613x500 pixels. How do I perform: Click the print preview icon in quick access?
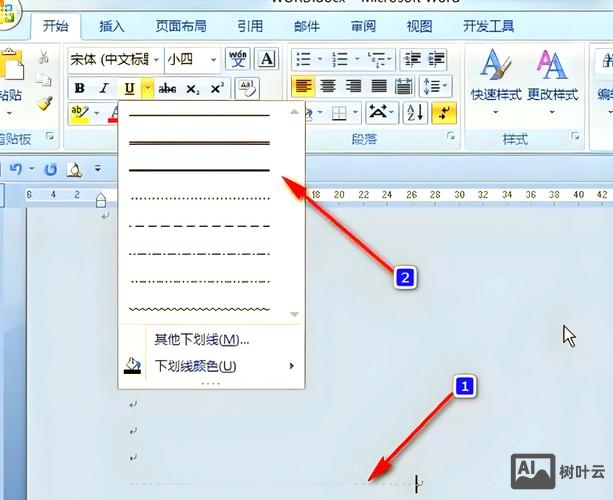click(x=74, y=169)
